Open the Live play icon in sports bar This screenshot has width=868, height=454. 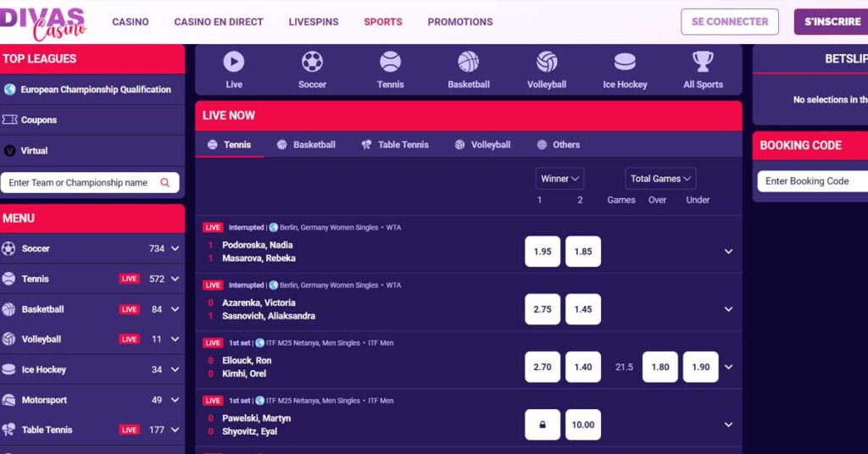click(x=234, y=61)
